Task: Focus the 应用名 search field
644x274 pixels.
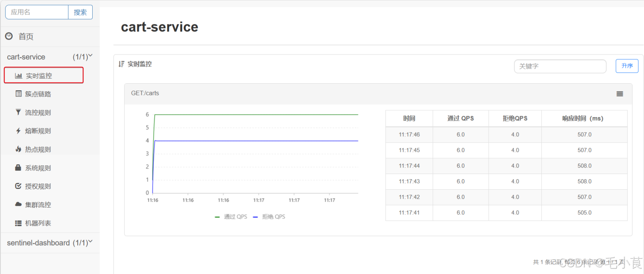Action: [x=37, y=12]
